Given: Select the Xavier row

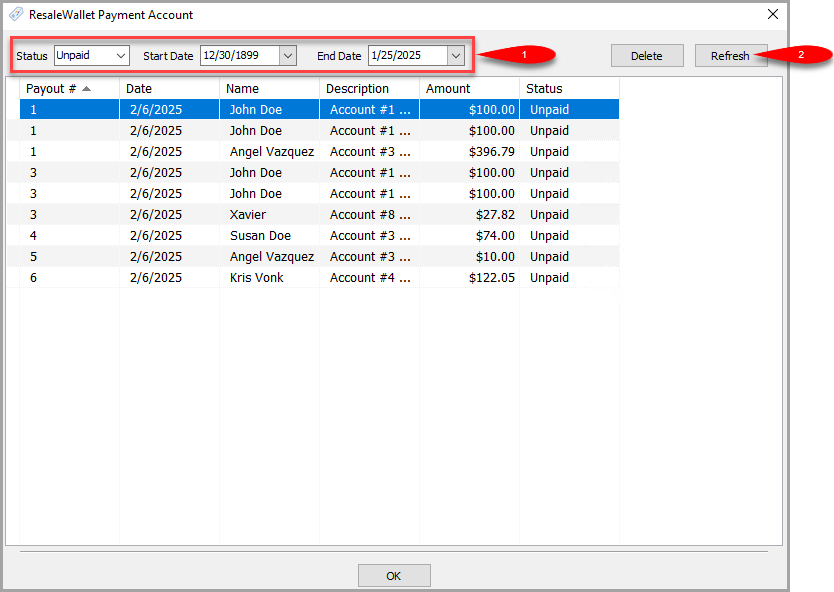Looking at the screenshot, I should [x=319, y=214].
